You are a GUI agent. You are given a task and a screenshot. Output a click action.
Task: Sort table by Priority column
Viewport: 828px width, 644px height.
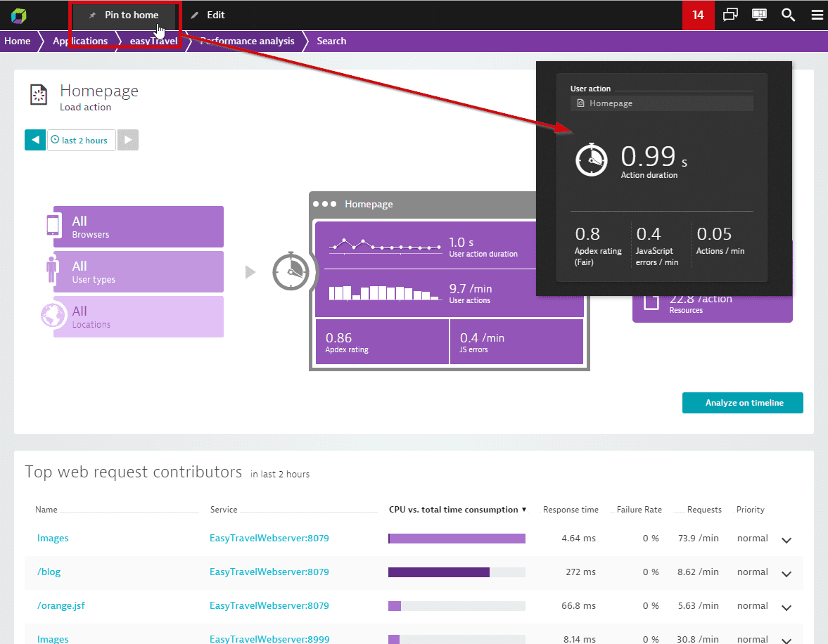(x=751, y=510)
